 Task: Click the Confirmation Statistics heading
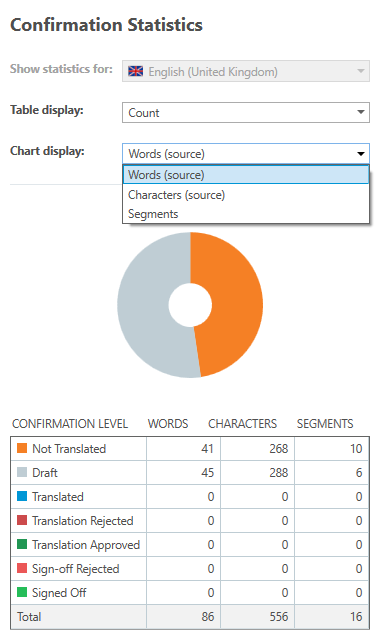(106, 24)
